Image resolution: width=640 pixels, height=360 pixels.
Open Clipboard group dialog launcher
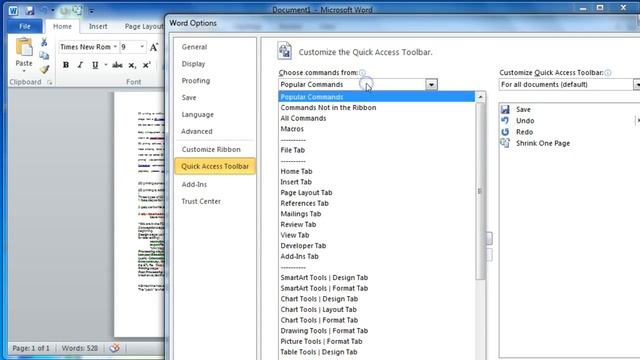pyautogui.click(x=50, y=82)
